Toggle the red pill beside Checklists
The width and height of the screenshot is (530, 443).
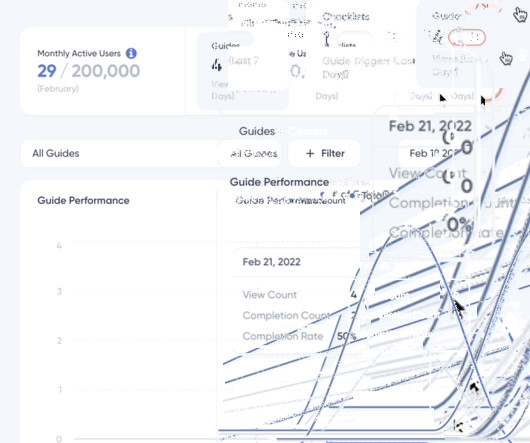(353, 36)
